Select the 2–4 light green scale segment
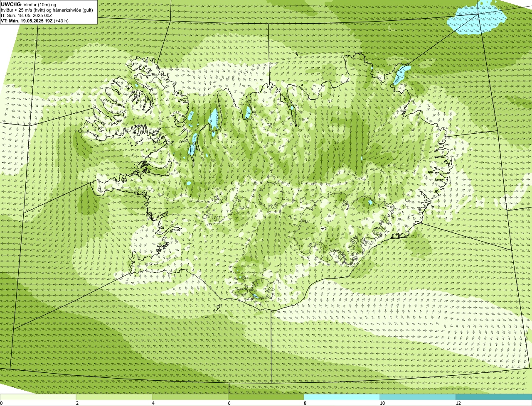The height and width of the screenshot is (406, 532). [114, 397]
